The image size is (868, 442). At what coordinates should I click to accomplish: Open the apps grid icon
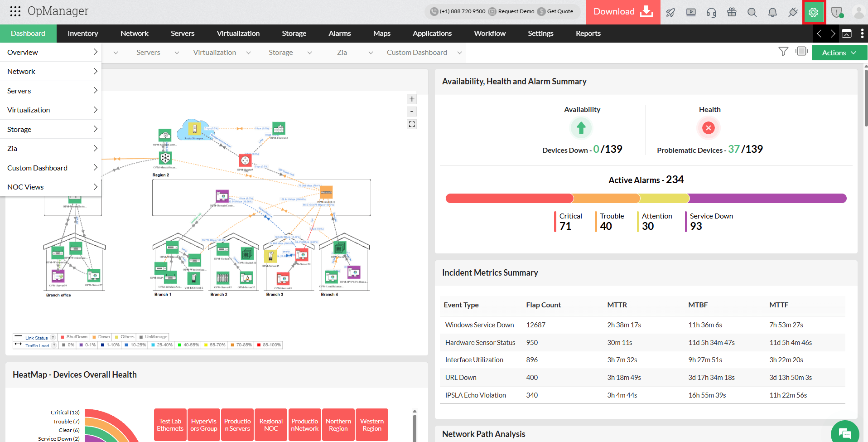[x=15, y=11]
